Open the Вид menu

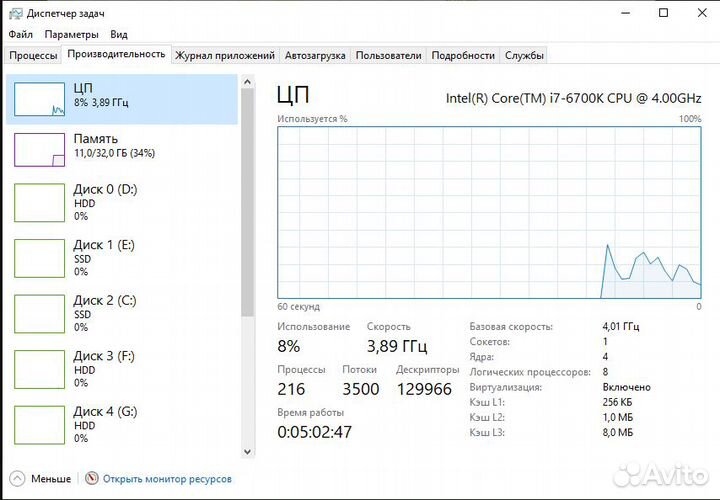(119, 34)
